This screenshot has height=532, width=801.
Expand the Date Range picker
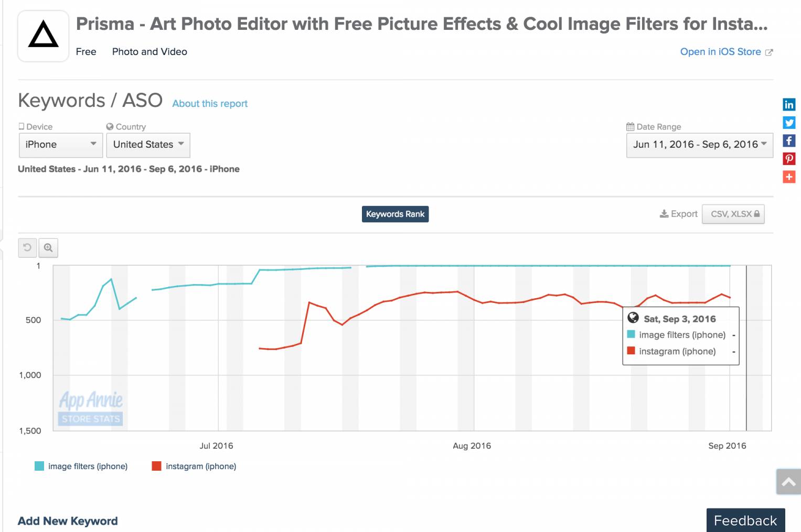[699, 145]
